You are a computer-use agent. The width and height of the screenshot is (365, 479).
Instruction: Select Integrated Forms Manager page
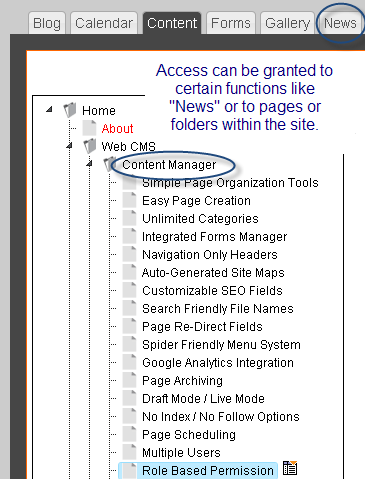coord(214,236)
